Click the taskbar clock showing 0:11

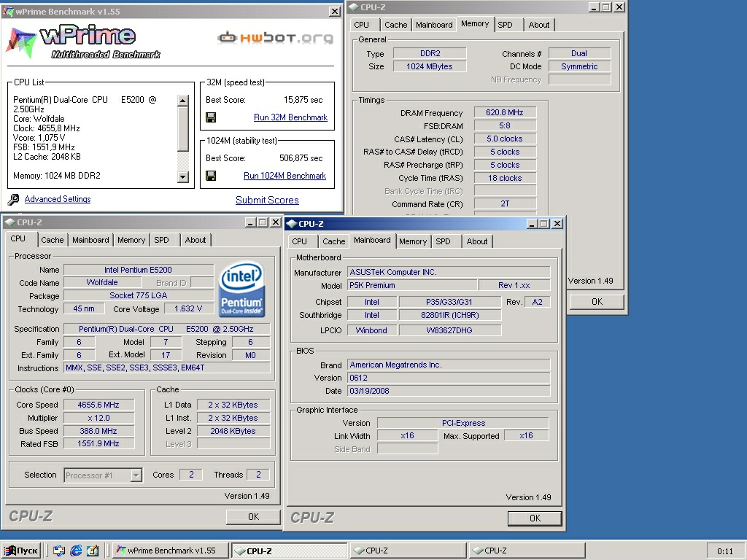tap(725, 551)
